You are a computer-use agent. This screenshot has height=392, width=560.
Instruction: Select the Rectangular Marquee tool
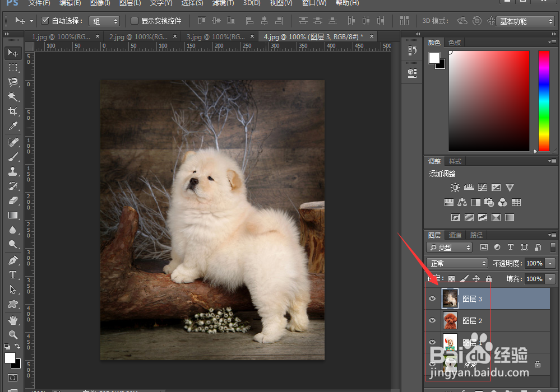[13, 68]
